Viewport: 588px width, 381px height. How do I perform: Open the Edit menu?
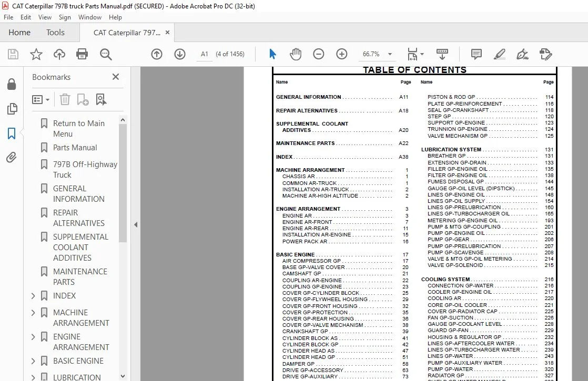25,17
